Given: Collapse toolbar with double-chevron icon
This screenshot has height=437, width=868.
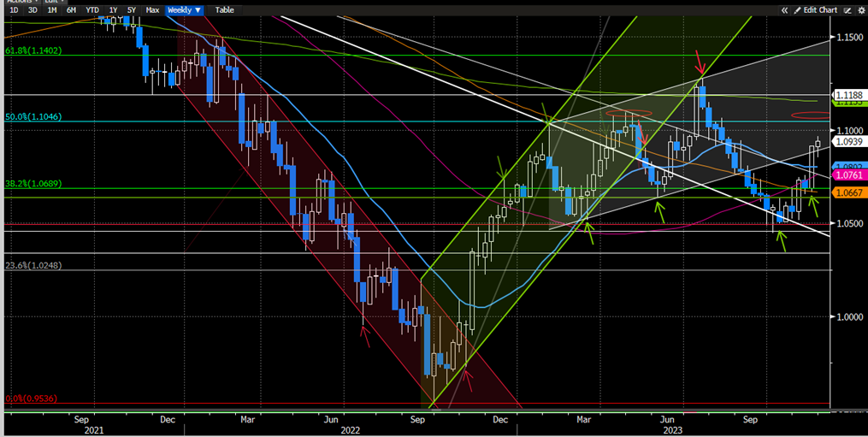Looking at the screenshot, I should (x=784, y=10).
